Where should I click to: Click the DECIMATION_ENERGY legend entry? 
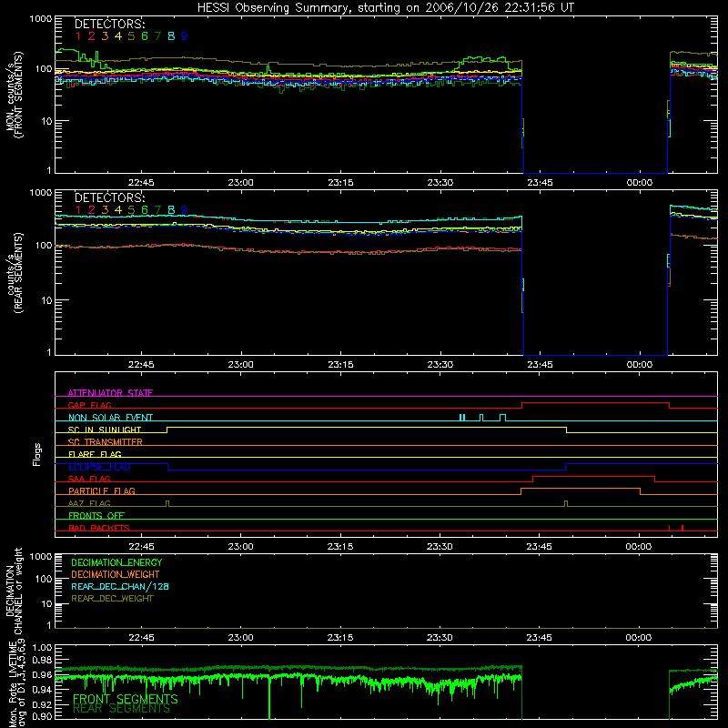pos(116,562)
